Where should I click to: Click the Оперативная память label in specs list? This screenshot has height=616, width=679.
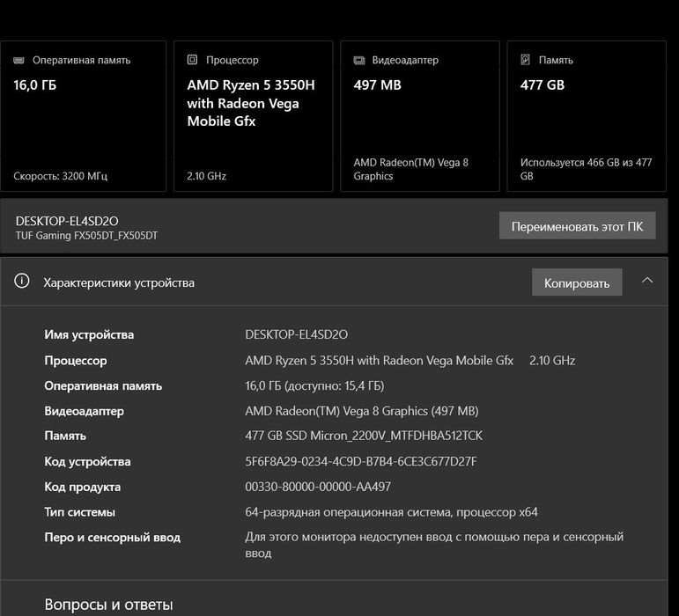click(x=103, y=385)
